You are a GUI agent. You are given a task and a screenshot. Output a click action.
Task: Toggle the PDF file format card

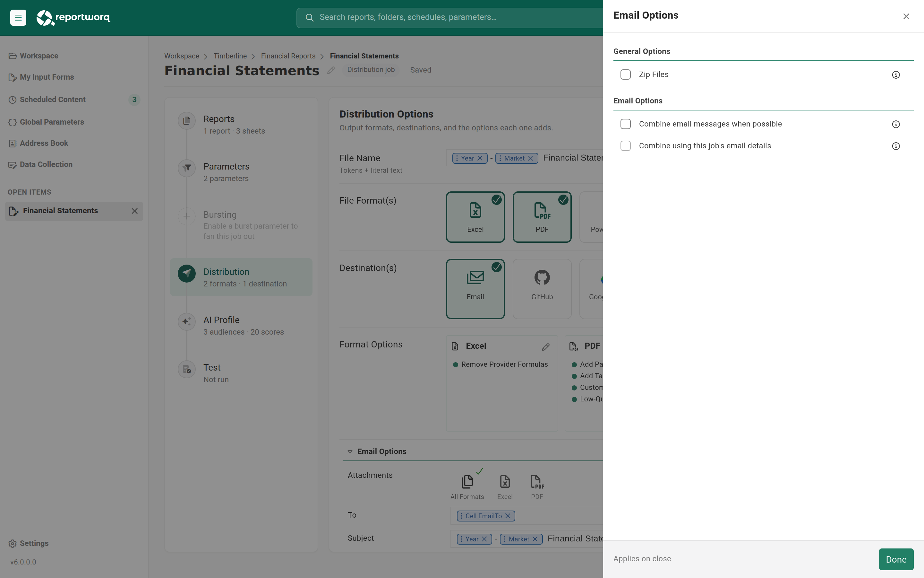pos(542,217)
